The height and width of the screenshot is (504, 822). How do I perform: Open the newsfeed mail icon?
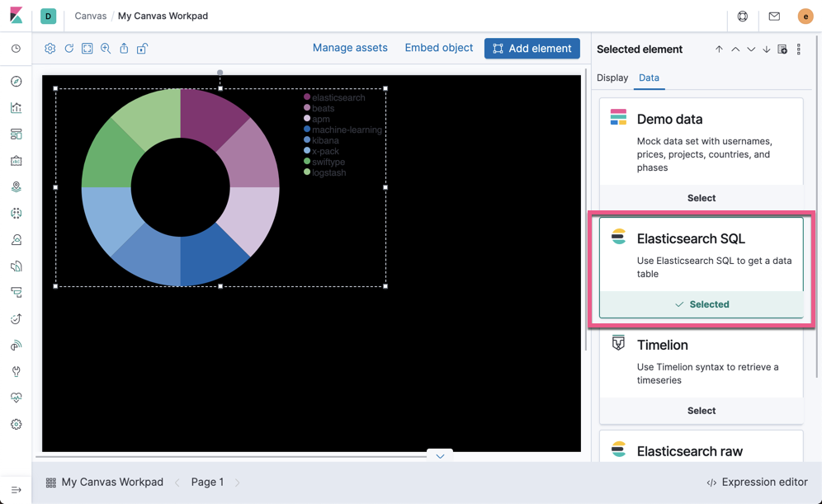(x=774, y=16)
